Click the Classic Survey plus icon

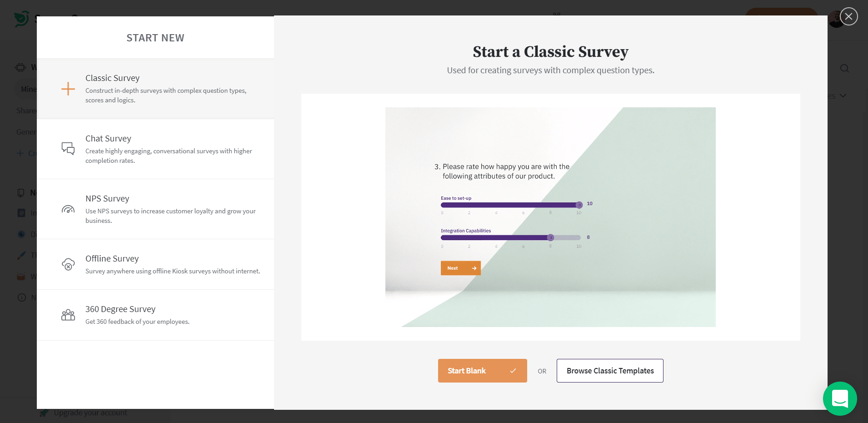(68, 89)
